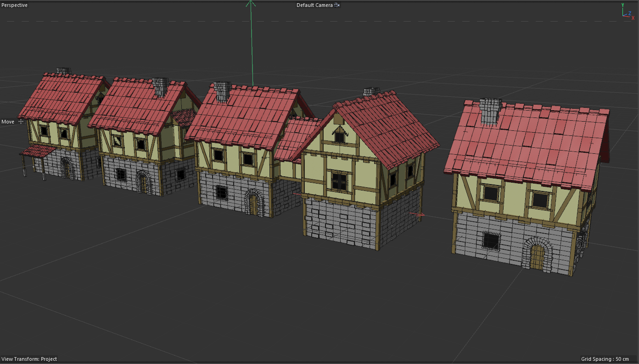Click the green Y axis arrow handle

coord(251,4)
